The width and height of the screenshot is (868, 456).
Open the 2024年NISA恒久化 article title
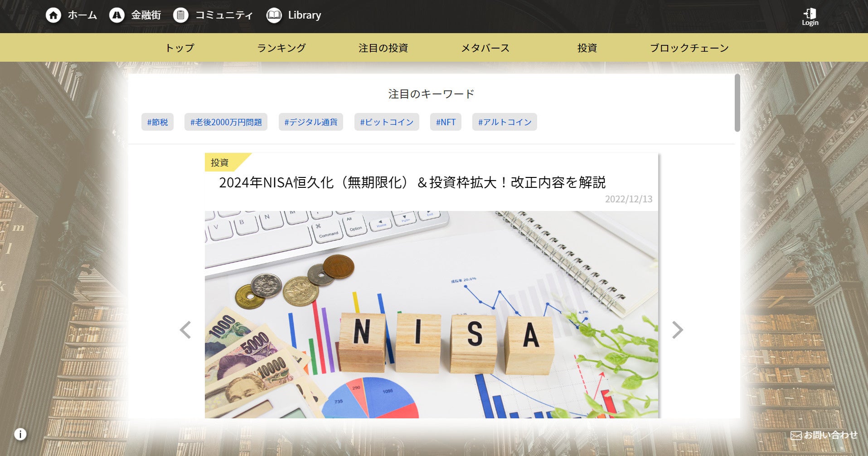[412, 182]
